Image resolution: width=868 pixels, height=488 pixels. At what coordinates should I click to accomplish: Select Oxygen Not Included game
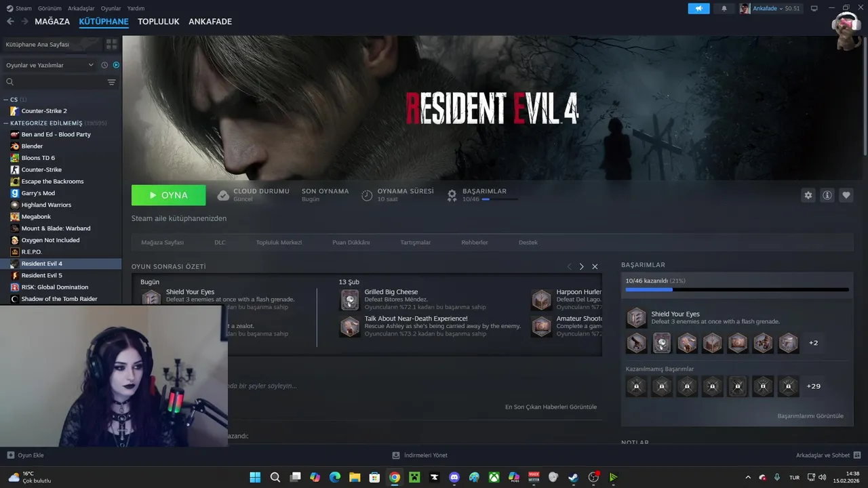[x=61, y=240]
